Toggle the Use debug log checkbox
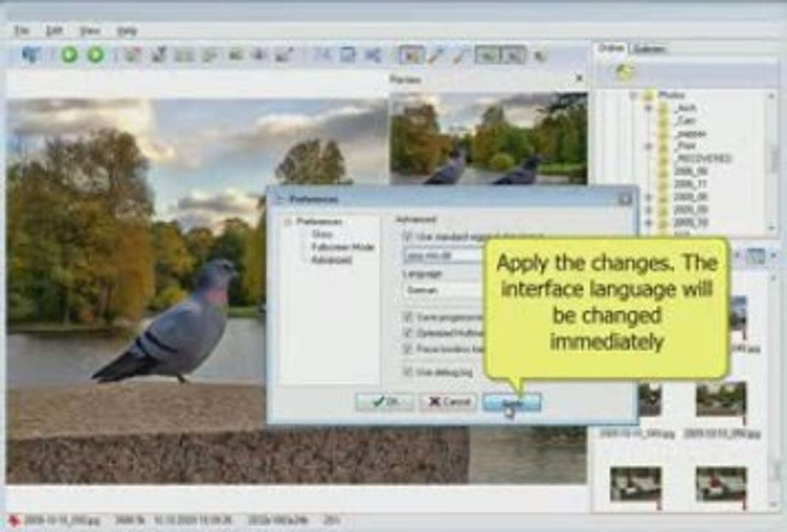Screen dimensions: 787x532 click(x=408, y=372)
